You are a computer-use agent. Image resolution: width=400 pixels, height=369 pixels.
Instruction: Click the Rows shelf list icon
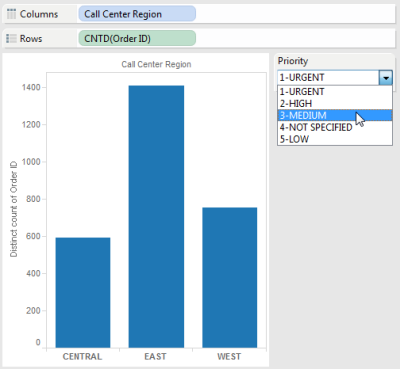[11, 38]
